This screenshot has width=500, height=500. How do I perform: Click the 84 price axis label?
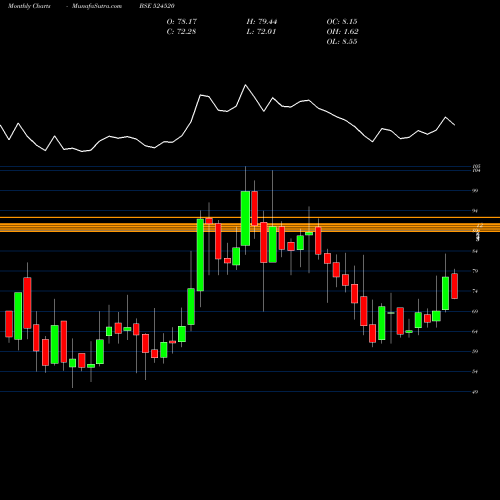(x=475, y=251)
